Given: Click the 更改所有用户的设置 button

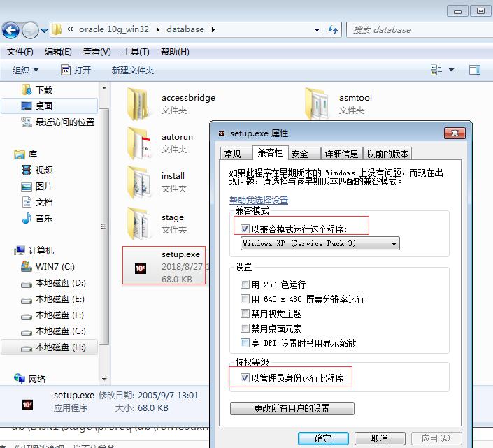Looking at the screenshot, I should click(292, 408).
